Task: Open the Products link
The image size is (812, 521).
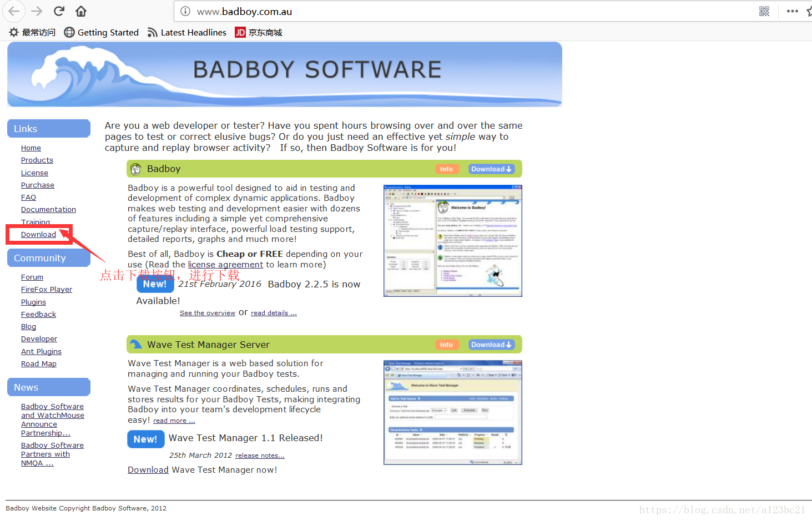Action: (x=37, y=160)
